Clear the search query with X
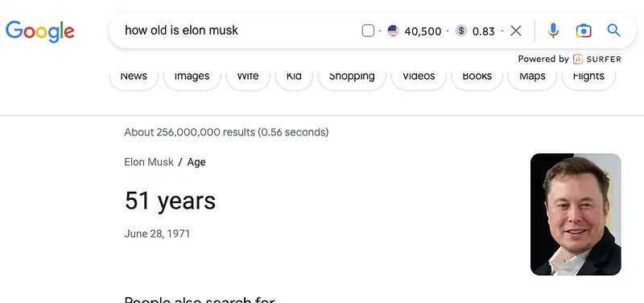Screen dimensions: 644x303 coord(516,31)
